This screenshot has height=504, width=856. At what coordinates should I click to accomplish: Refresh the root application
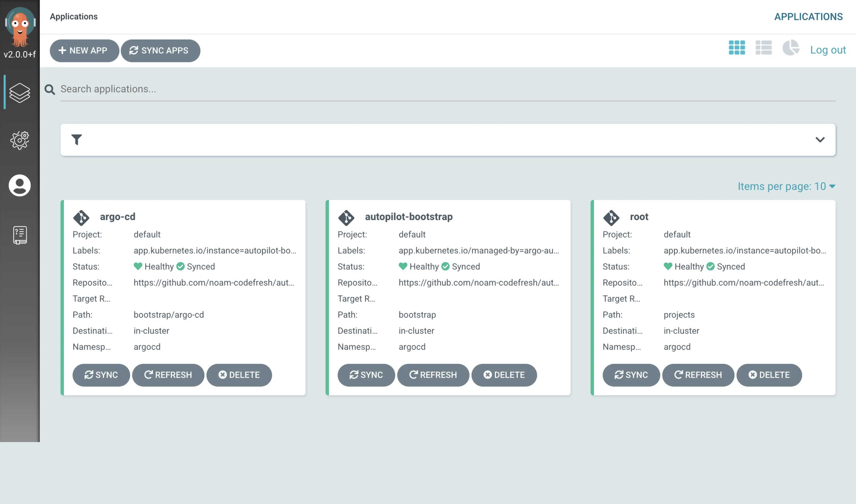pyautogui.click(x=698, y=375)
